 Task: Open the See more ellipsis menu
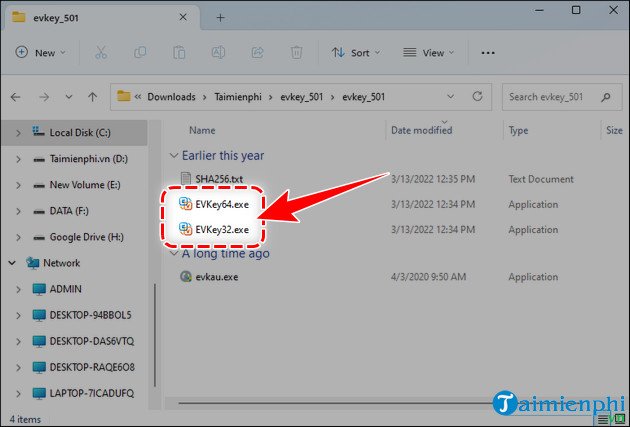click(487, 53)
